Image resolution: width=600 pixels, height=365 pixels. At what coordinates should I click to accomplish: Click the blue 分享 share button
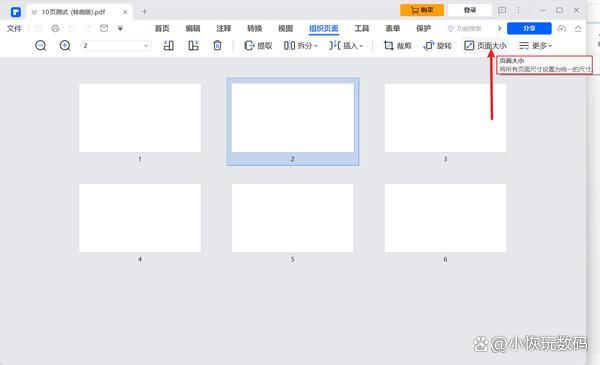click(529, 28)
